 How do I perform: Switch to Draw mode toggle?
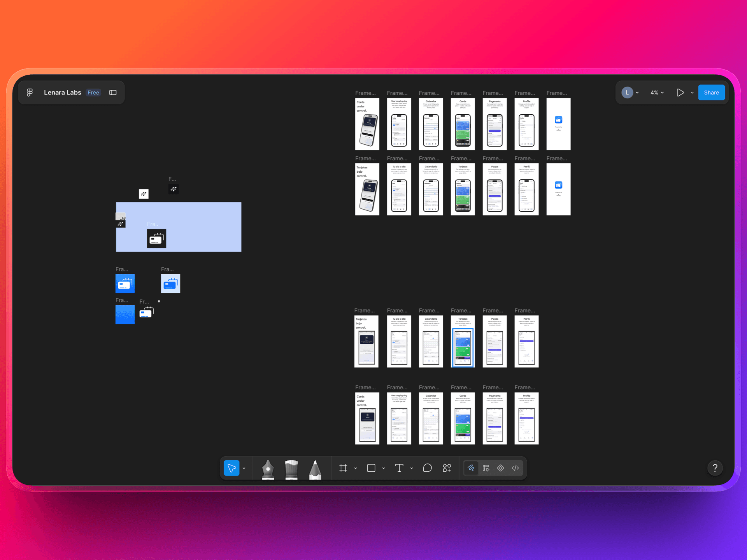[471, 468]
